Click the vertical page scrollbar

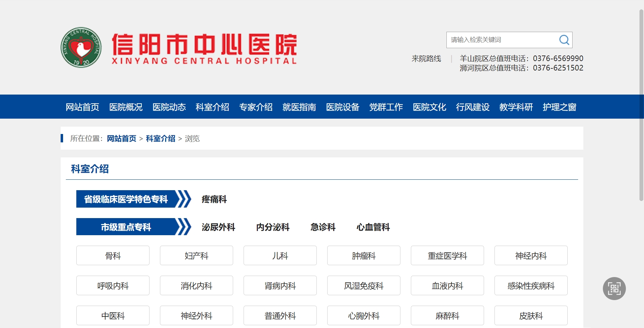[641, 105]
